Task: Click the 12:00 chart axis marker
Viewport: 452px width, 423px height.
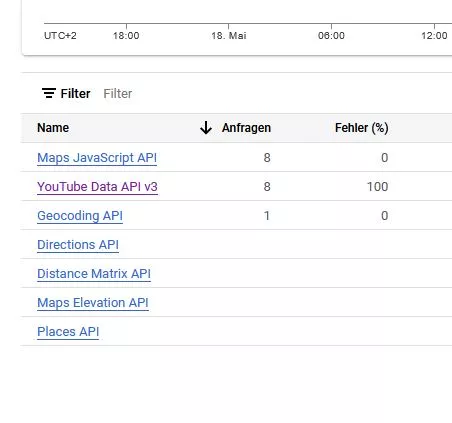Action: tap(434, 35)
